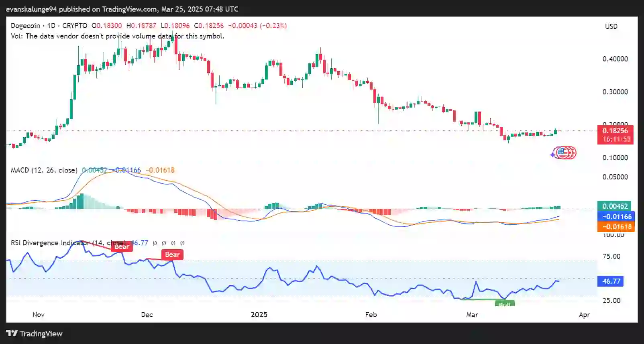Click the high value H0.18787

(x=141, y=26)
